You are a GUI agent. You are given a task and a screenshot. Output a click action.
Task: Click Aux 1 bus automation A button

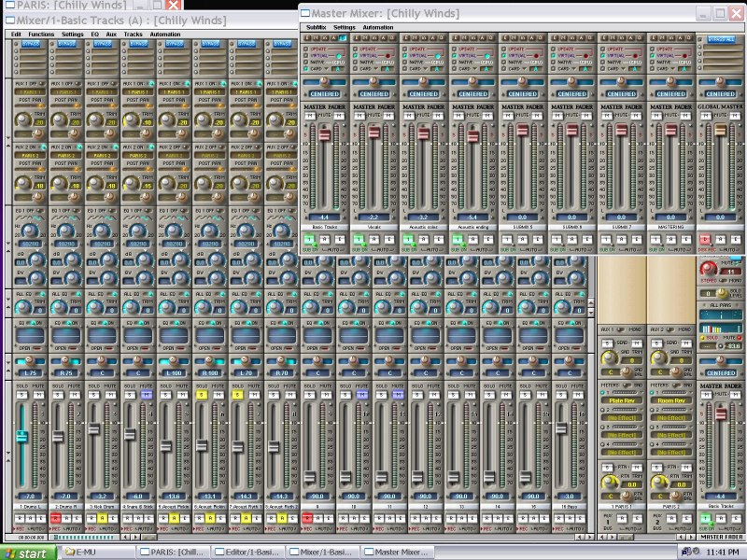click(x=623, y=518)
